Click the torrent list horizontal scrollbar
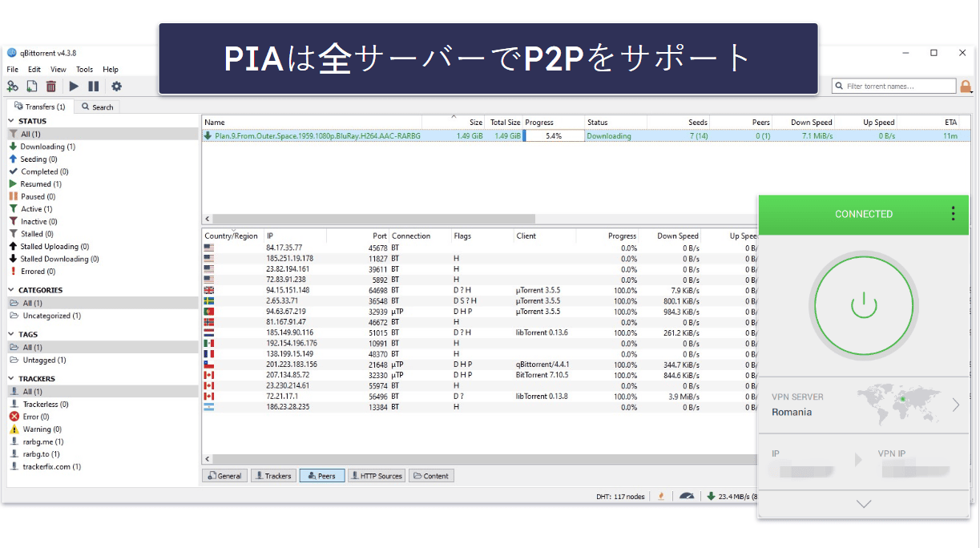 coord(373,219)
